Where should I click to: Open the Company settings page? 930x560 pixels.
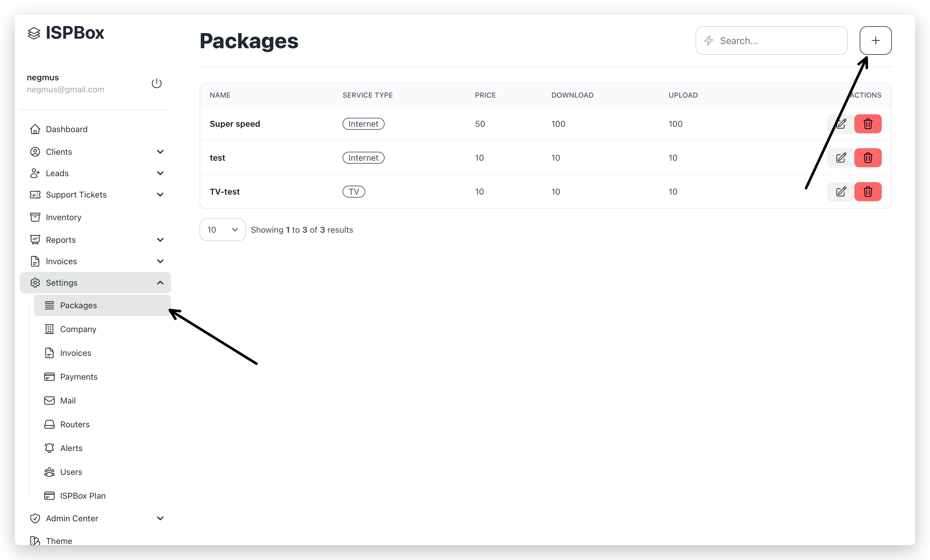[78, 329]
